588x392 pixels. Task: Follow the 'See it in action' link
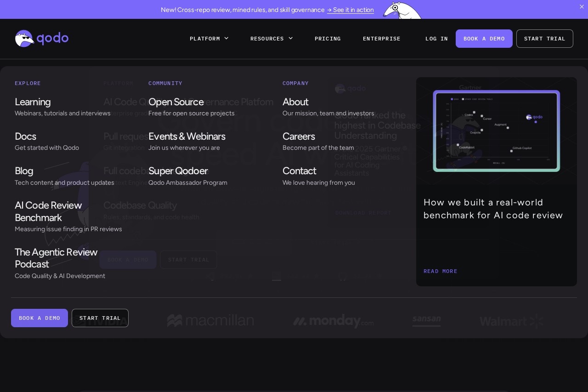coord(351,10)
